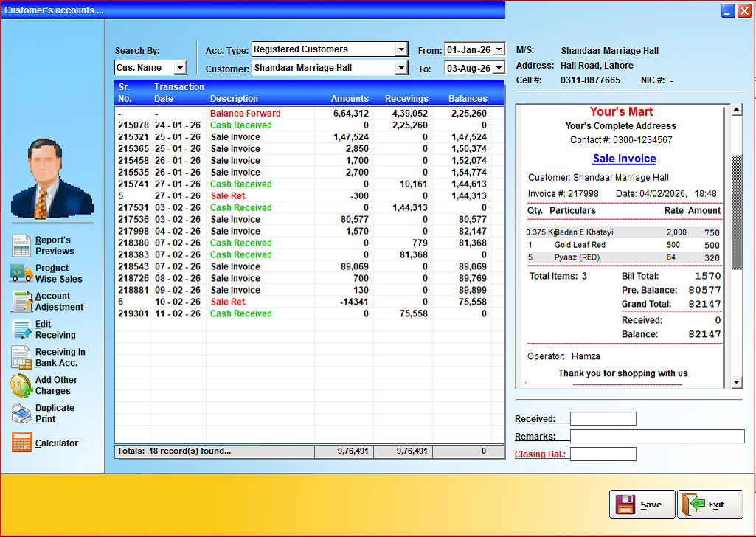Select Cash Received row 218383
The image size is (756, 537).
(309, 254)
